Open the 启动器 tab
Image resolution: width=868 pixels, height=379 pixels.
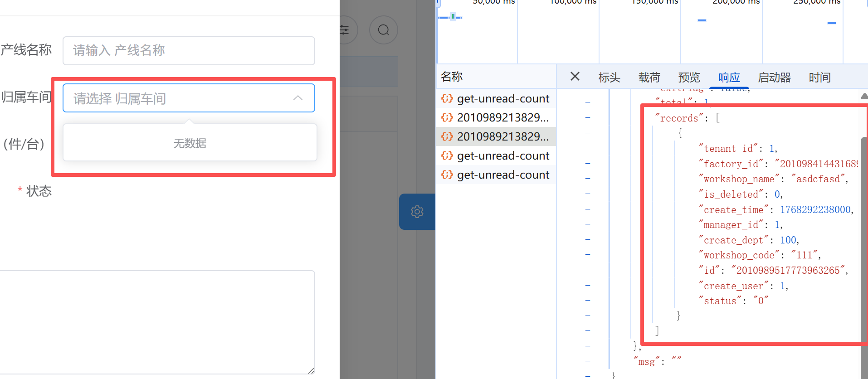[774, 78]
